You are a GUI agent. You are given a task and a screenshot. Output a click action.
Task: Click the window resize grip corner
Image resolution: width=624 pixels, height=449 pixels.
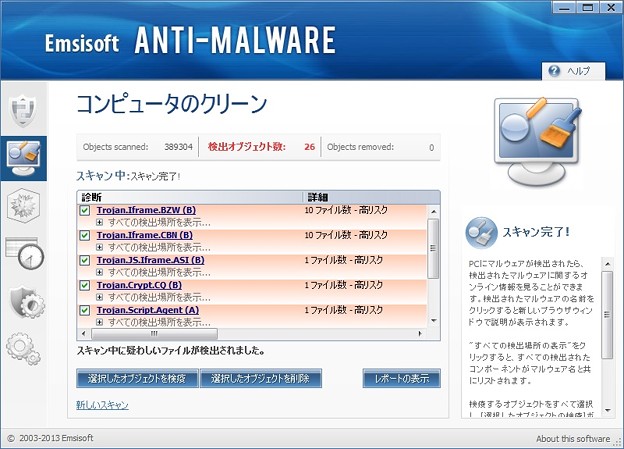(x=618, y=443)
